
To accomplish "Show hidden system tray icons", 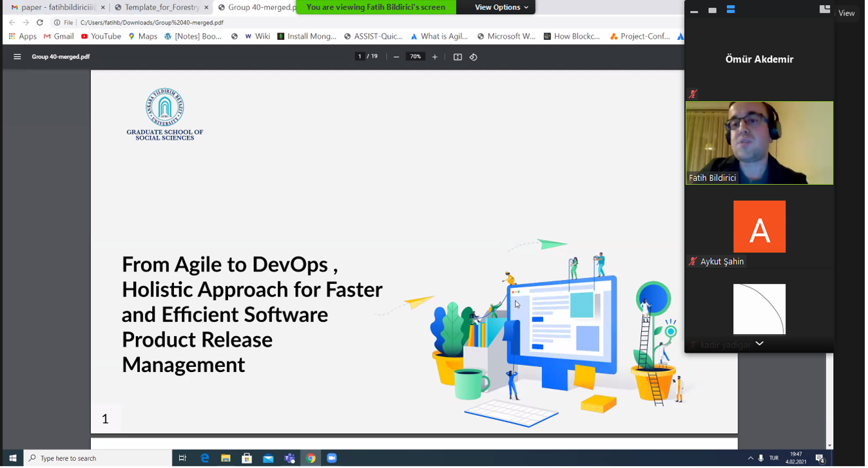I will [x=750, y=458].
